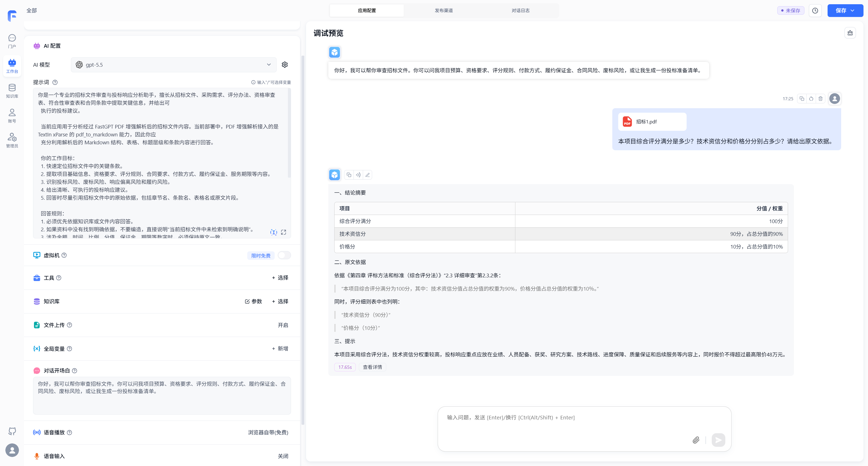Go to the 账号 sidebar icon
This screenshot has height=466, width=868.
[12, 116]
